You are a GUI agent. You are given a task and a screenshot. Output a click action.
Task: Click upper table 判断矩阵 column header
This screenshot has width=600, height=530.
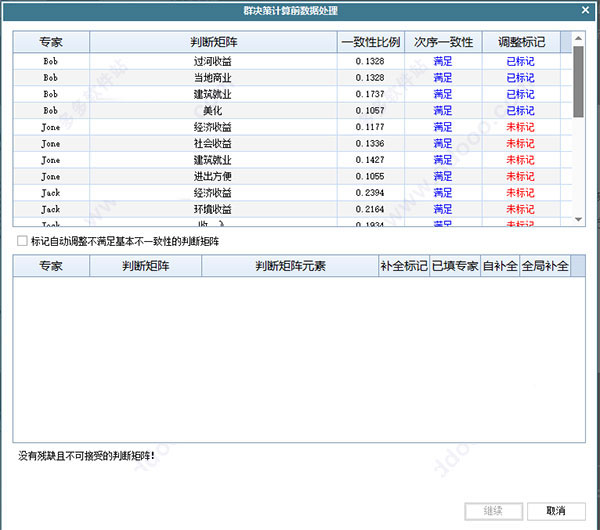point(213,42)
